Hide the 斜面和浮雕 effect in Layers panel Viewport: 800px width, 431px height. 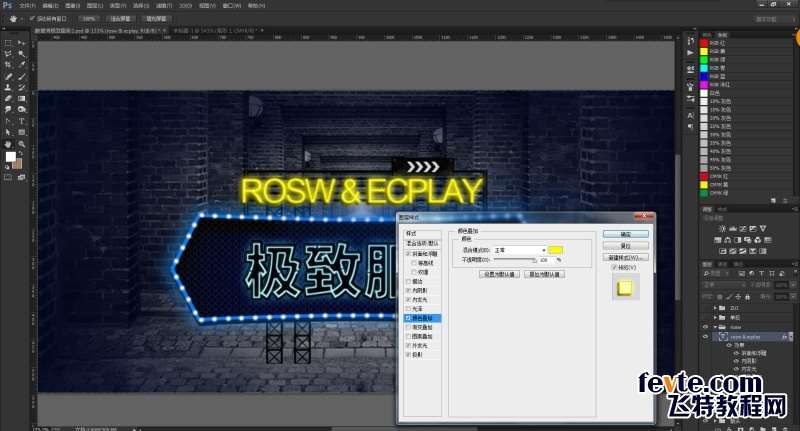[x=736, y=353]
